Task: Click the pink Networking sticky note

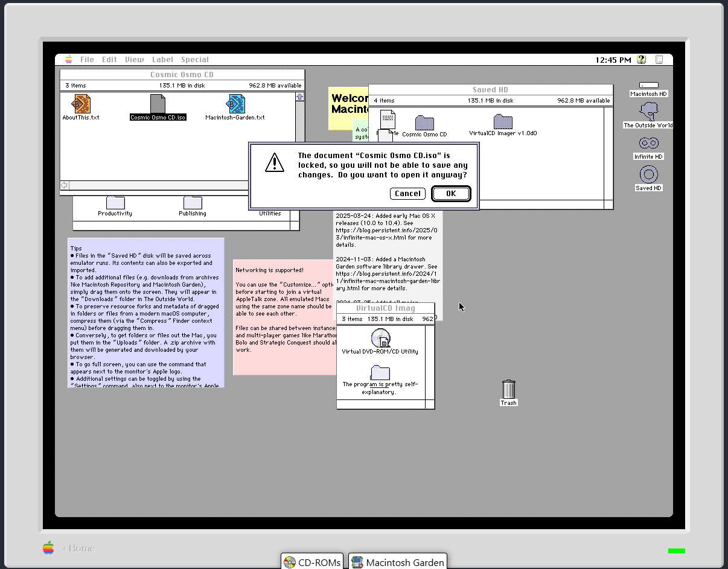Action: tap(284, 317)
